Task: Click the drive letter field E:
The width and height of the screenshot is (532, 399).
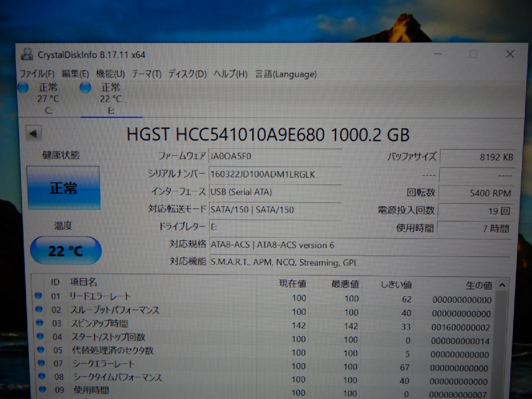Action: coord(275,227)
